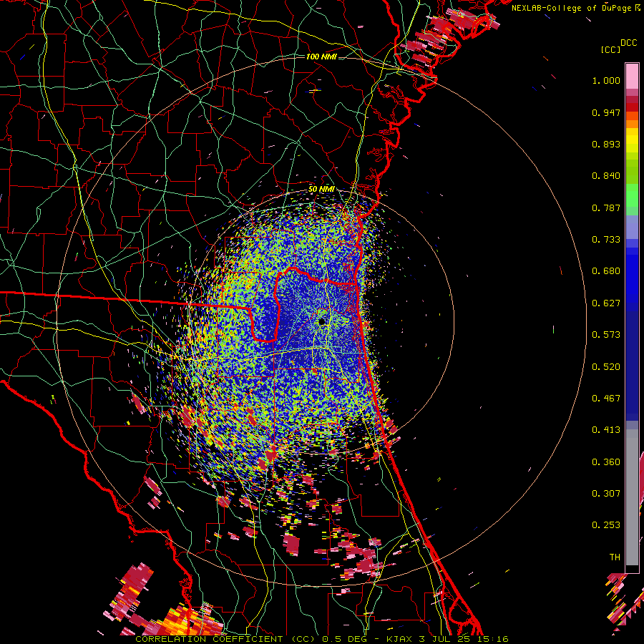Select the 0.680 scale value
The image size is (644, 644).
coord(606,271)
